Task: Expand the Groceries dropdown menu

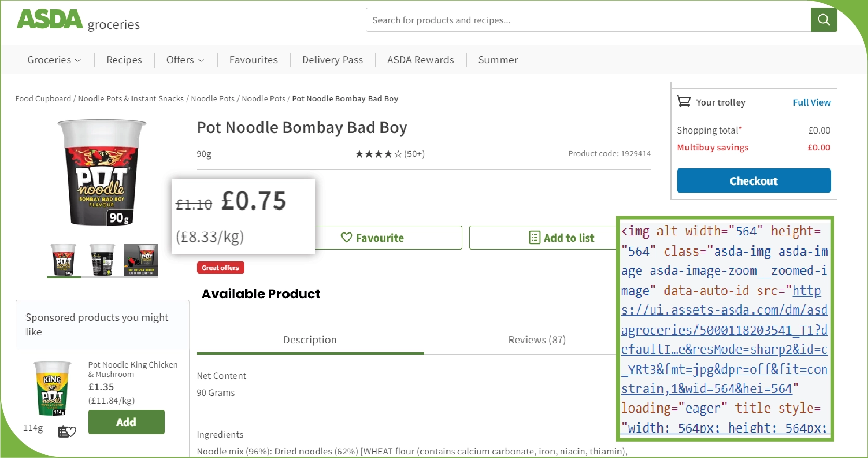Action: click(x=54, y=60)
